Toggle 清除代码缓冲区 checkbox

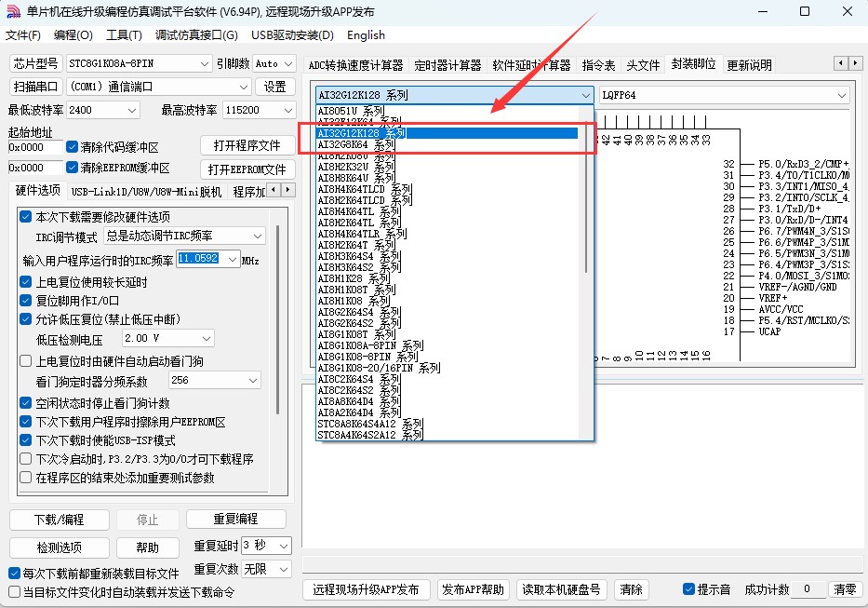point(72,147)
